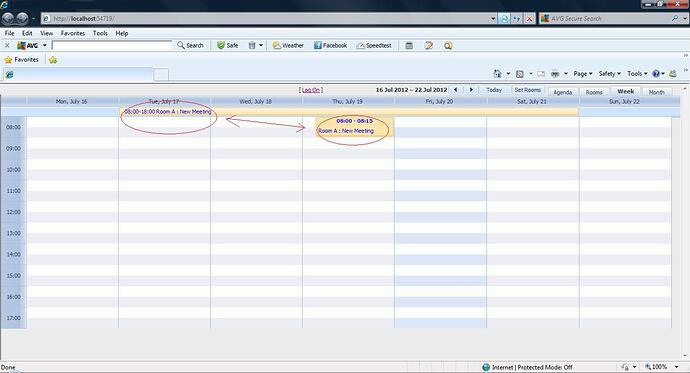Screen dimensions: 690x373
Task: Select the Week view tab
Action: click(x=625, y=91)
